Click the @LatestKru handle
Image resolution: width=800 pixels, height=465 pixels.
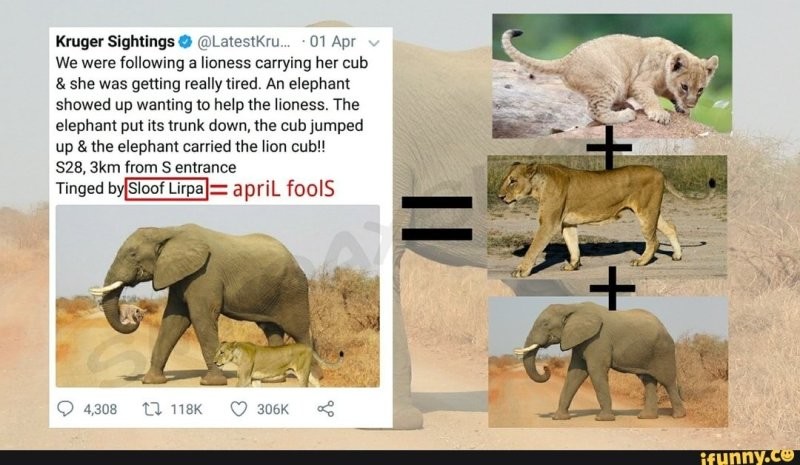tap(243, 41)
